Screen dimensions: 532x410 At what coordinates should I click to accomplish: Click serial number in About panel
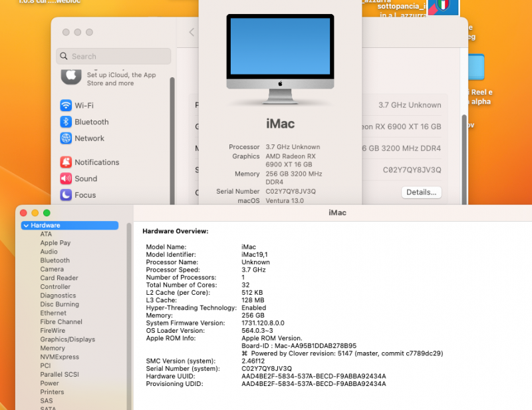(x=291, y=191)
